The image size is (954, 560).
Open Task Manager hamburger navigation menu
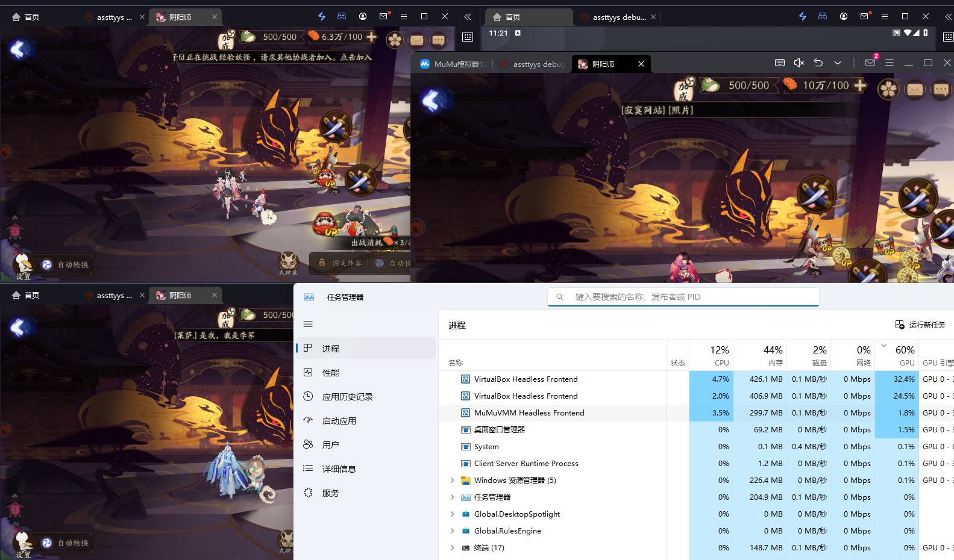(x=308, y=324)
